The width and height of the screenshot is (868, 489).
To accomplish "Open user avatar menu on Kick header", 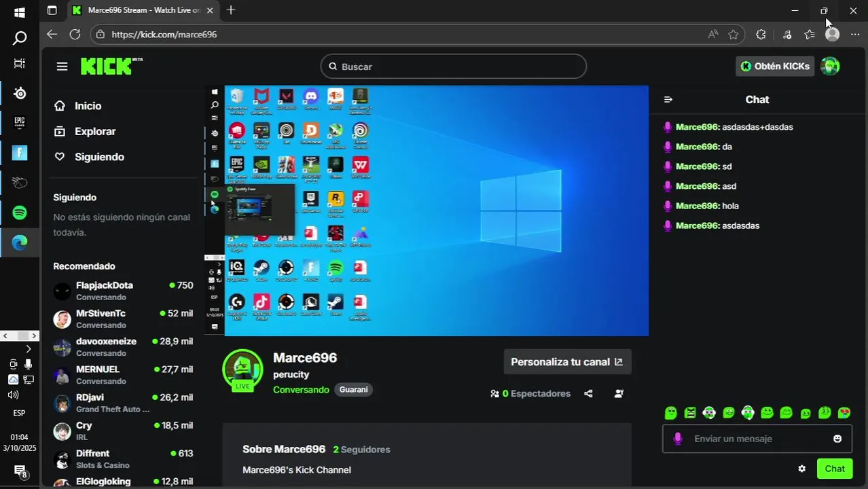I will click(x=830, y=66).
